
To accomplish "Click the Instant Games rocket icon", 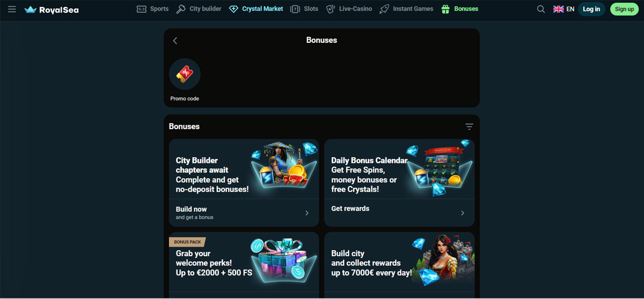I will (384, 9).
